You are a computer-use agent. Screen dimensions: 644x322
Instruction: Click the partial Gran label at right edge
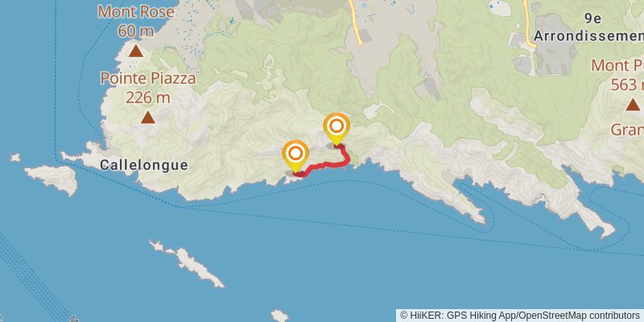(x=627, y=130)
